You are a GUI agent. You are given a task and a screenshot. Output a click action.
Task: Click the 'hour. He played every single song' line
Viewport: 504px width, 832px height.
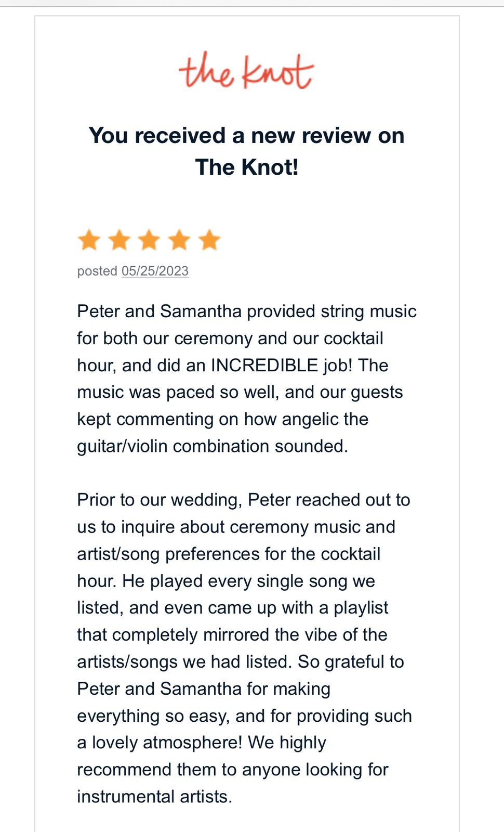[x=226, y=581]
